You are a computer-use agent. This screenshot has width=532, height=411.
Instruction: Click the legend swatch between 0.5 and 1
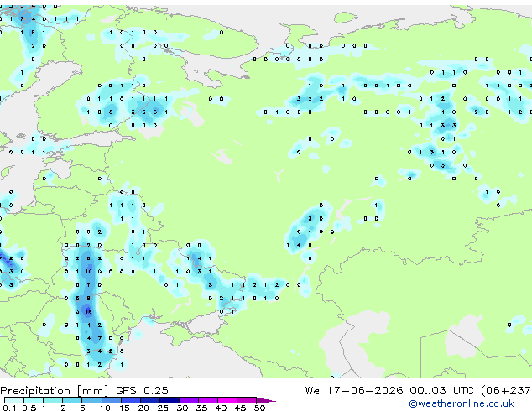34,400
